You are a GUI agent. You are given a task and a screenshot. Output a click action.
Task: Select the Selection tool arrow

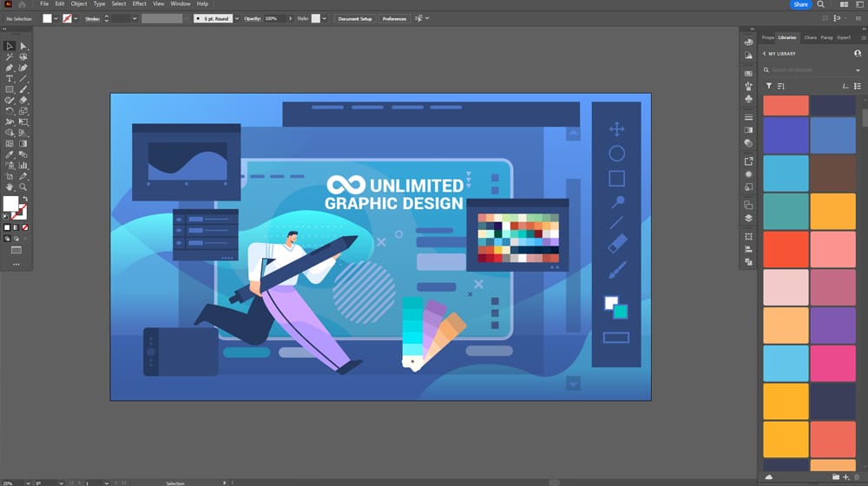point(10,46)
